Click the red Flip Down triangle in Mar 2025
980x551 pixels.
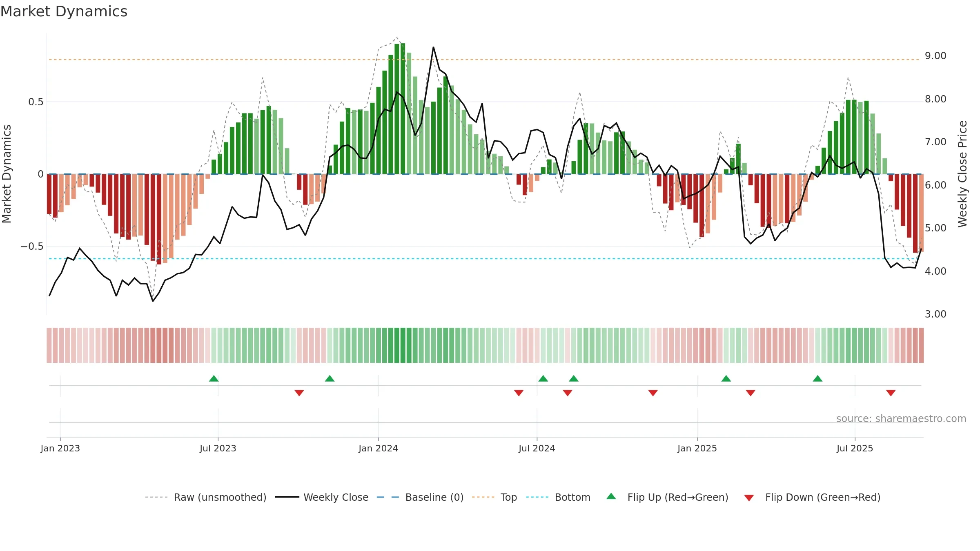tap(751, 393)
